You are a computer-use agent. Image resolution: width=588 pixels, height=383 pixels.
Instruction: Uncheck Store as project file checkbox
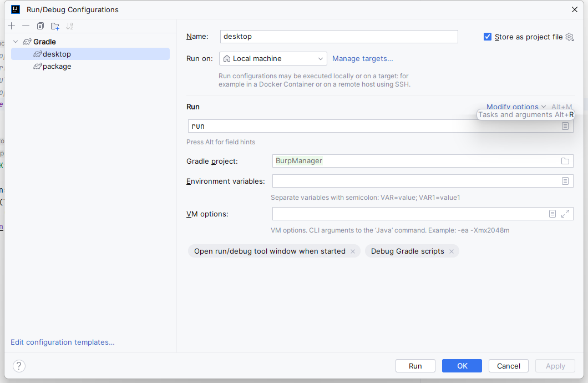click(488, 37)
